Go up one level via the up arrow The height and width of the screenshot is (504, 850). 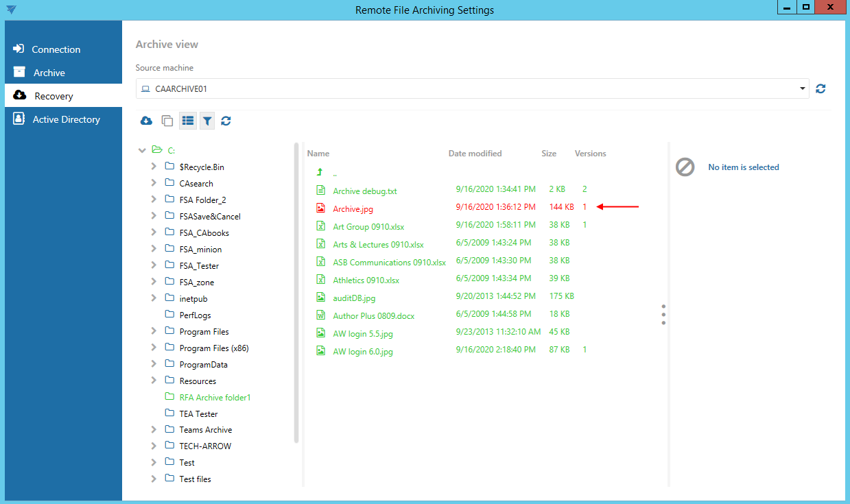coord(319,172)
